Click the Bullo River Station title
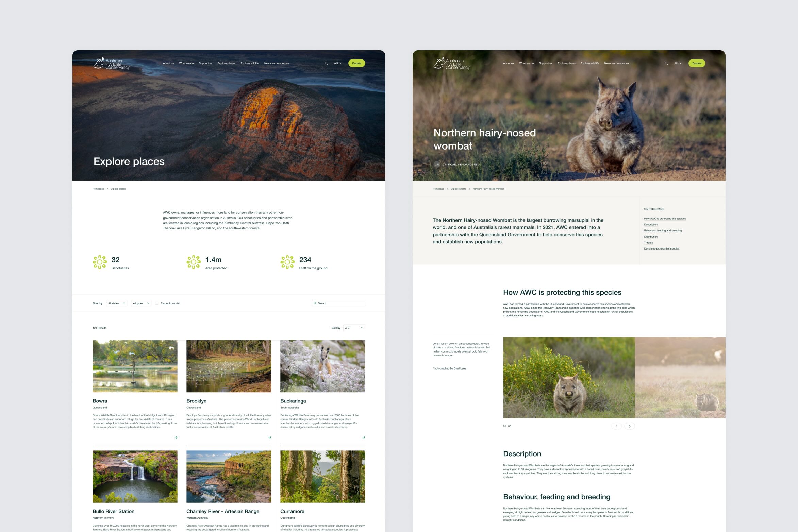This screenshot has height=532, width=798. point(114,511)
